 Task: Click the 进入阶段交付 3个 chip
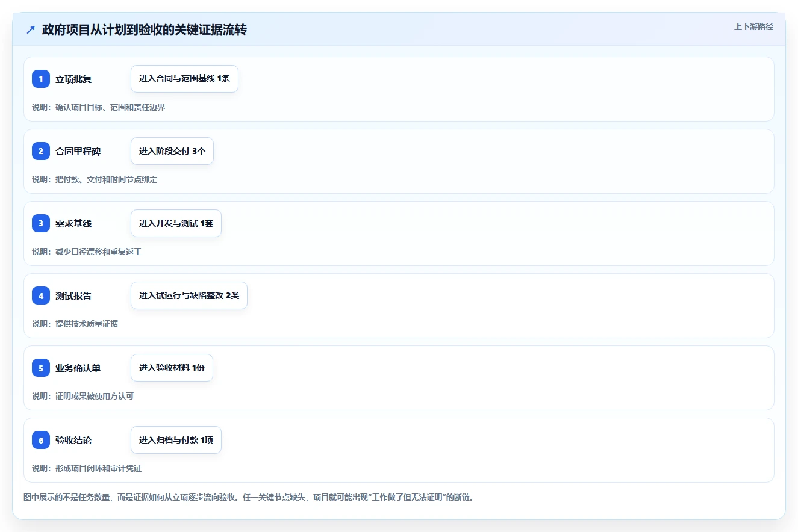coord(172,151)
